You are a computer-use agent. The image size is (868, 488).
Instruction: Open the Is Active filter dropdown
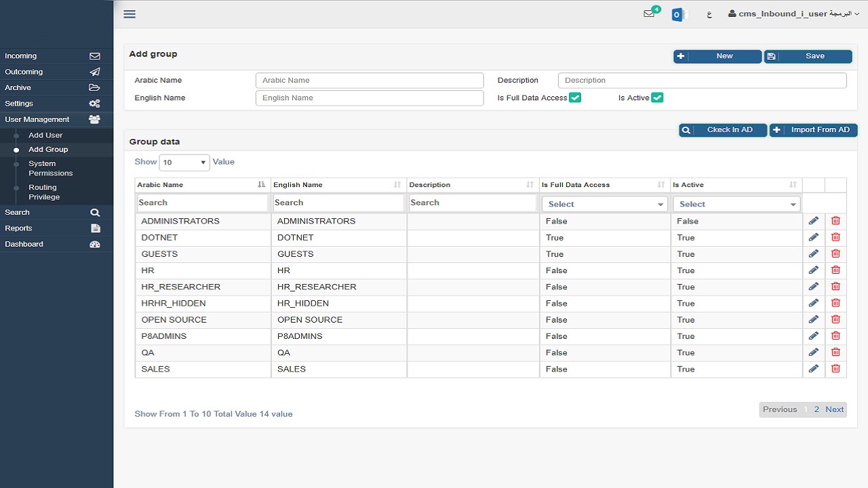736,204
